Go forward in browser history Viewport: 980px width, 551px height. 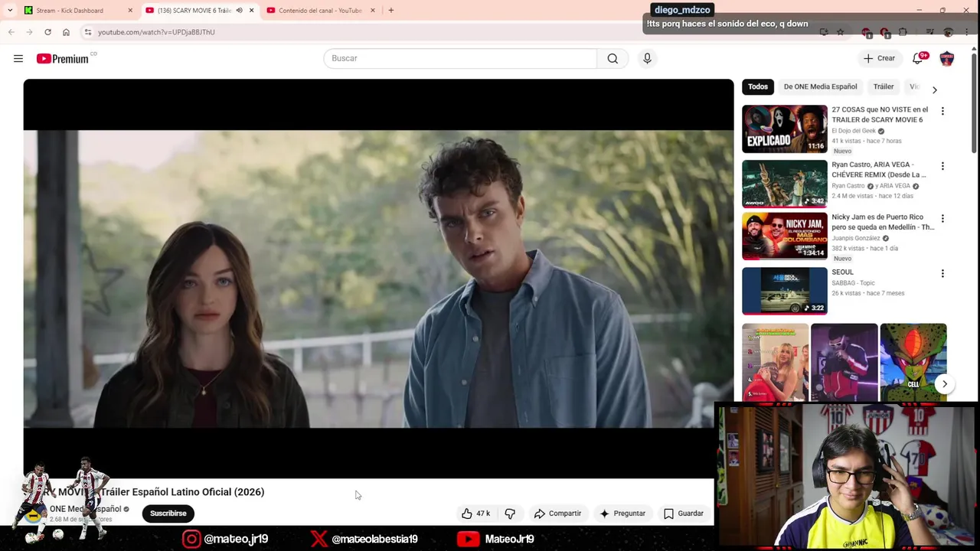pos(29,32)
